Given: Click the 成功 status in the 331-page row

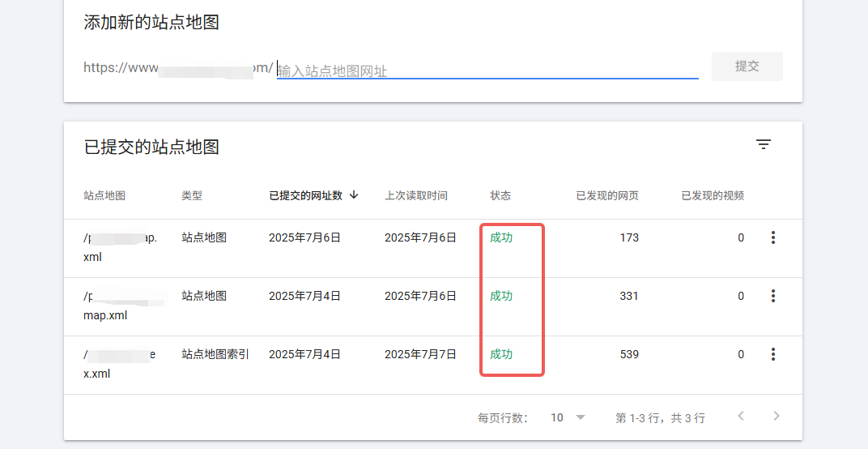Looking at the screenshot, I should click(501, 296).
